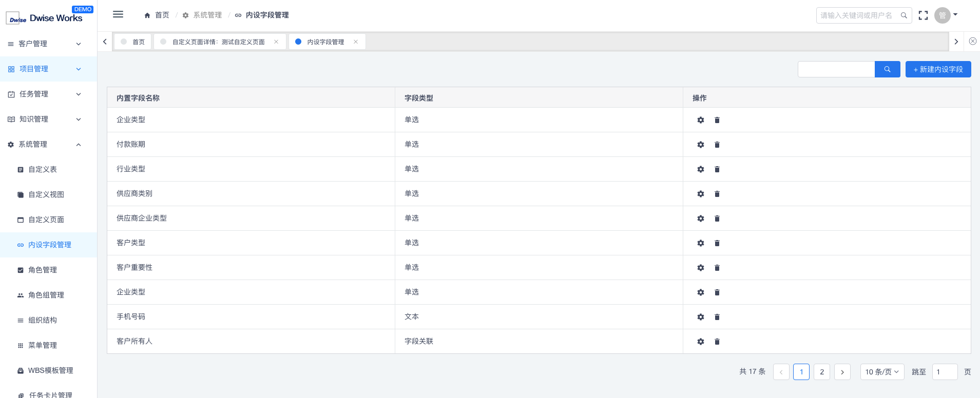The width and height of the screenshot is (980, 398).
Task: Close the 自定义页面详情 tab
Action: (x=276, y=42)
